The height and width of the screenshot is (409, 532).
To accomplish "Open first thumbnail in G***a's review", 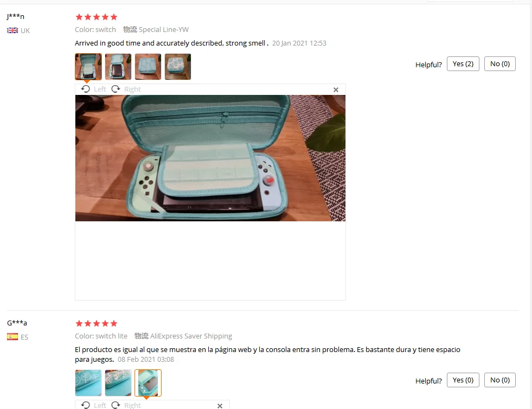I will pyautogui.click(x=88, y=383).
